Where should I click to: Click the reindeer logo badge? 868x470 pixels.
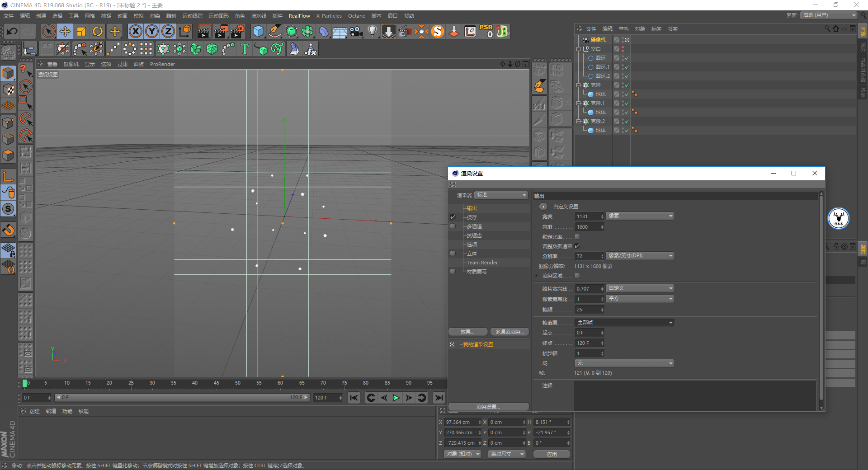click(839, 218)
